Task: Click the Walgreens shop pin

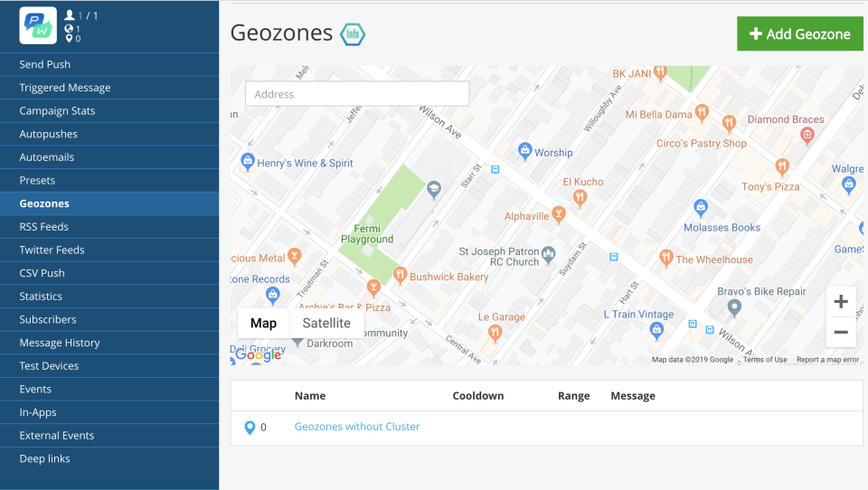Action: (x=849, y=185)
